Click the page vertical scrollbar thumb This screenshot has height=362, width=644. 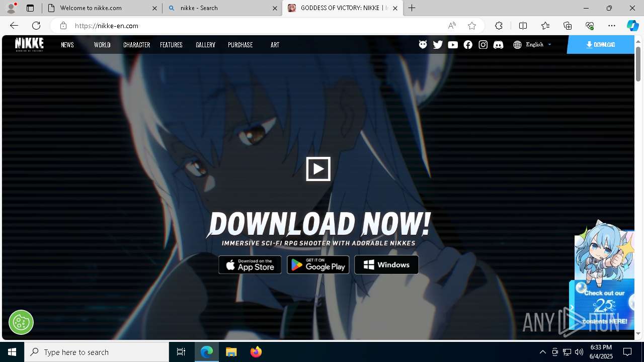(x=638, y=63)
